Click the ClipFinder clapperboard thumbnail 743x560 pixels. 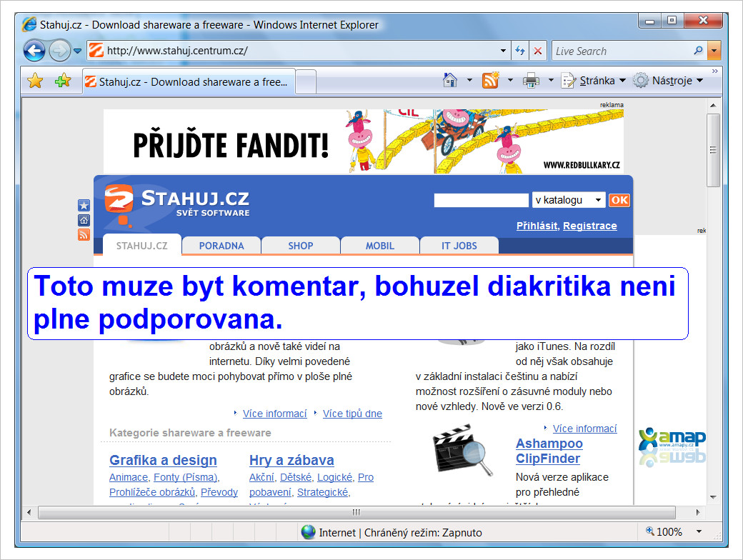pos(462,450)
